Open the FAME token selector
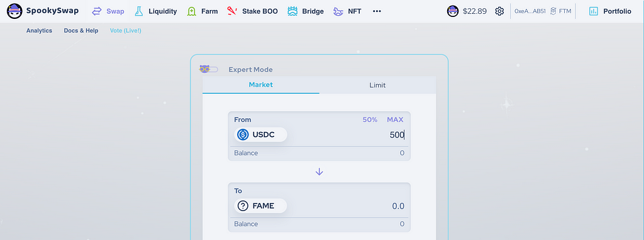The image size is (644, 240). [260, 206]
